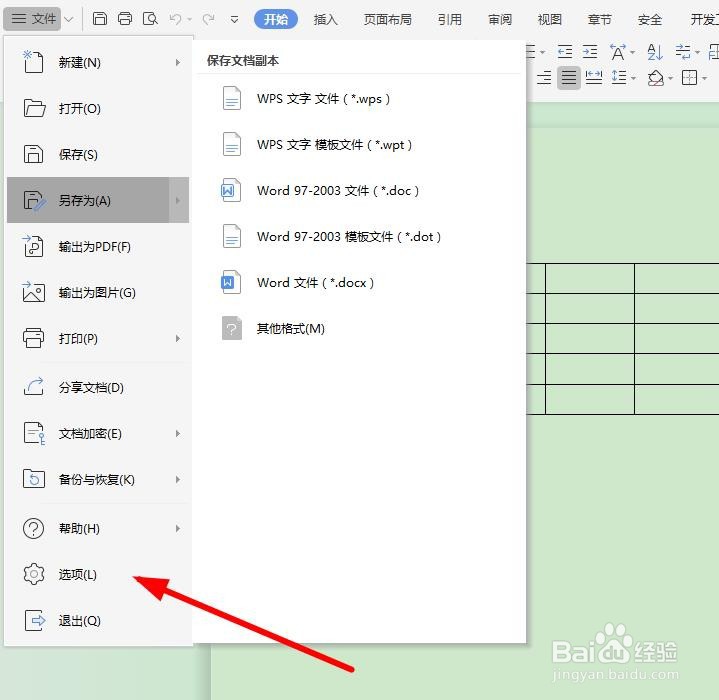Click the line spacing icon
The width and height of the screenshot is (719, 700).
click(619, 77)
